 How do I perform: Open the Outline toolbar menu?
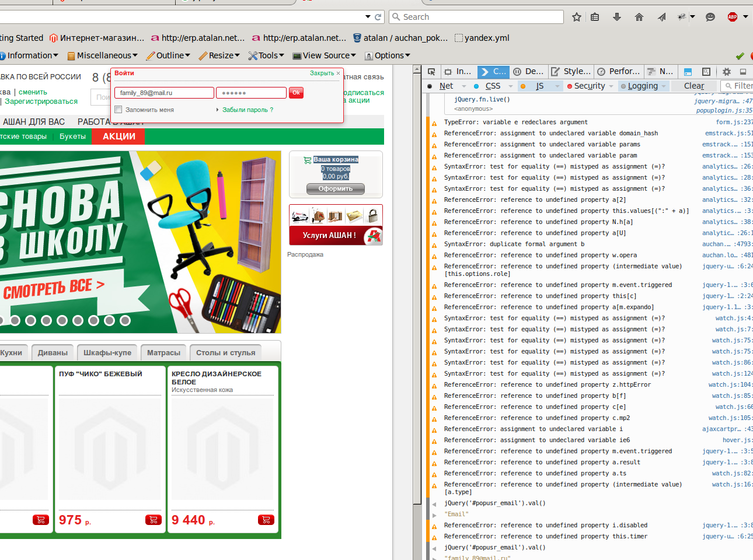pos(168,55)
